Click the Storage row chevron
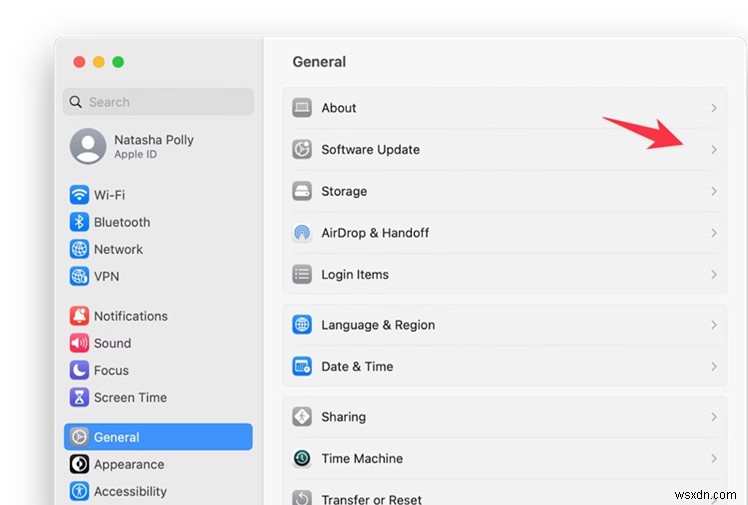The image size is (748, 505). pos(714,191)
